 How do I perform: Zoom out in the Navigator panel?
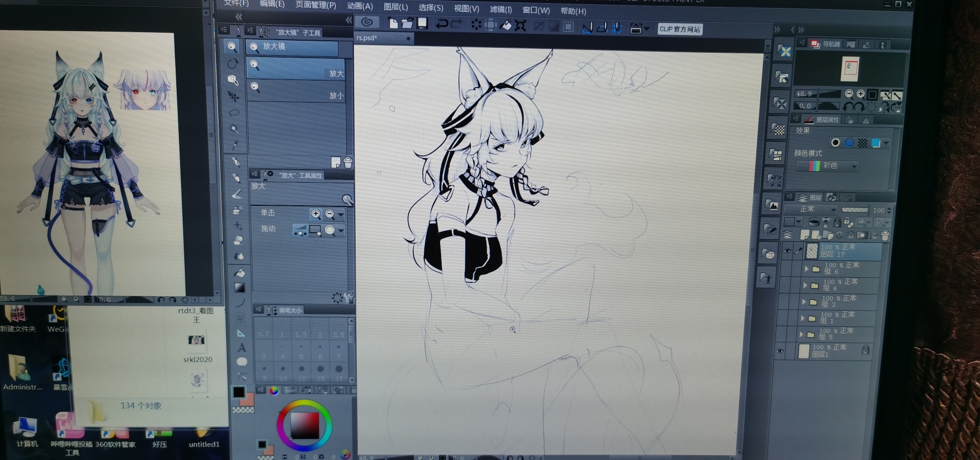[x=849, y=94]
